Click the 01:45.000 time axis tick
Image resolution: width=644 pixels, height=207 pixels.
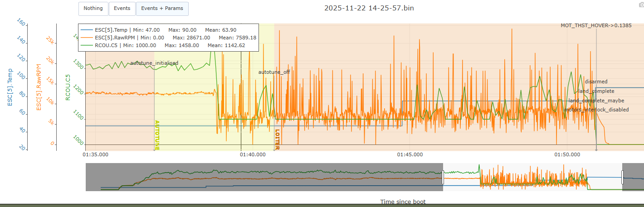(410, 154)
